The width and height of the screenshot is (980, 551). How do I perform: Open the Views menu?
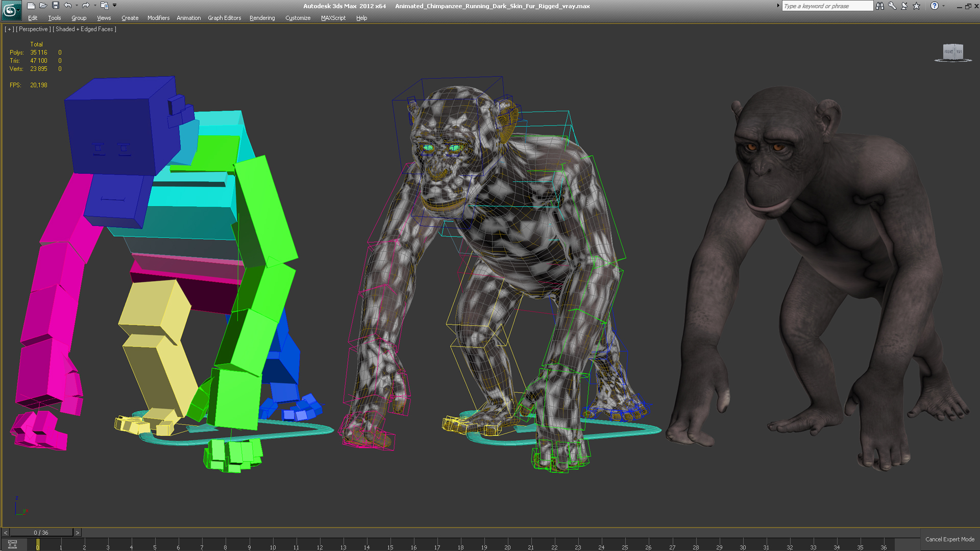click(x=104, y=18)
